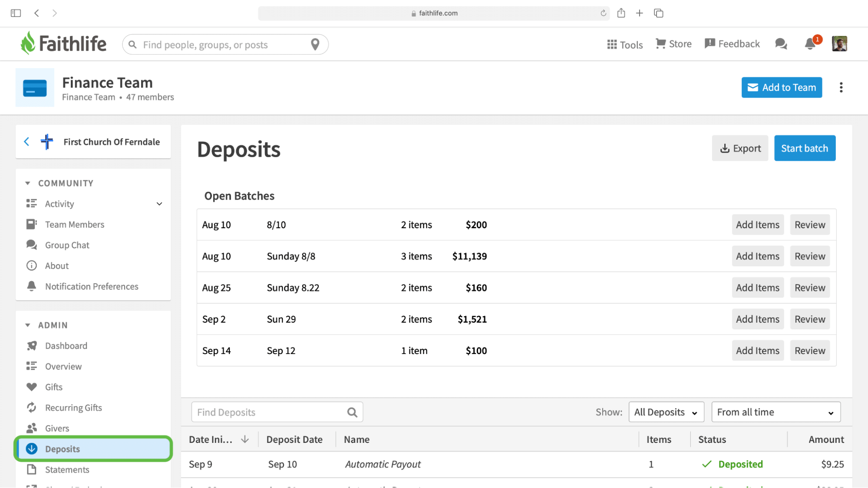Open the browser share icon

pos(621,13)
